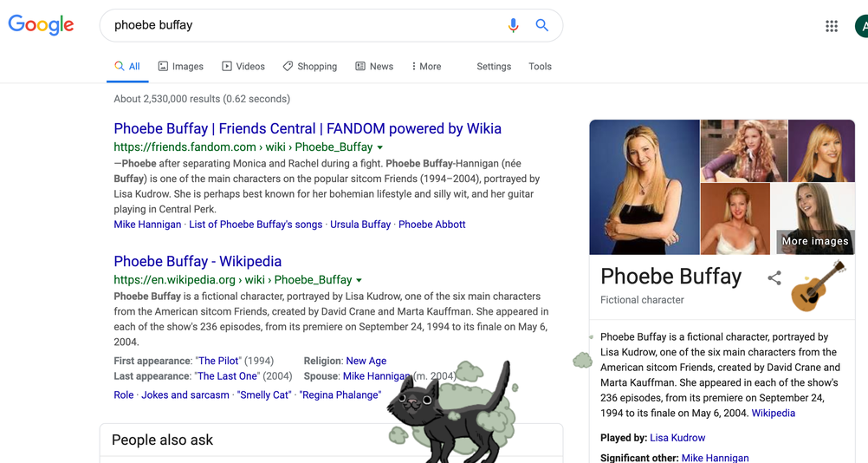Open the Tools filter menu
Viewport: 868px width, 463px height.
pos(540,67)
